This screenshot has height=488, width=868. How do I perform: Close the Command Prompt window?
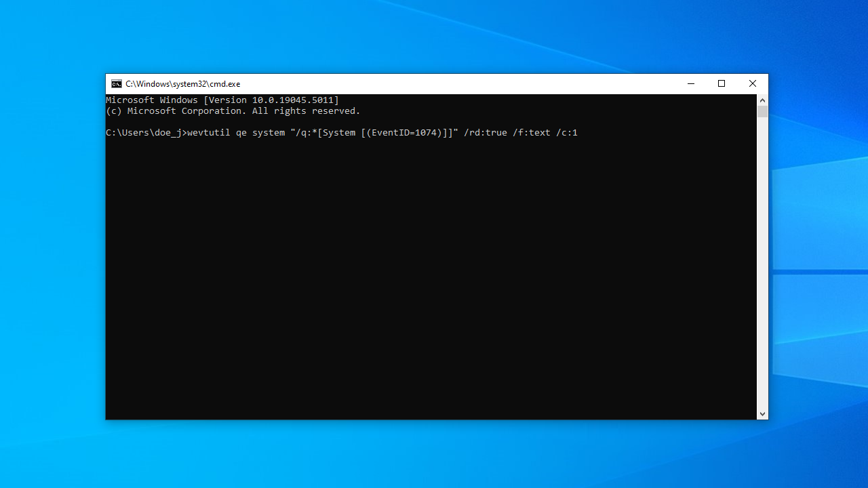(x=753, y=84)
